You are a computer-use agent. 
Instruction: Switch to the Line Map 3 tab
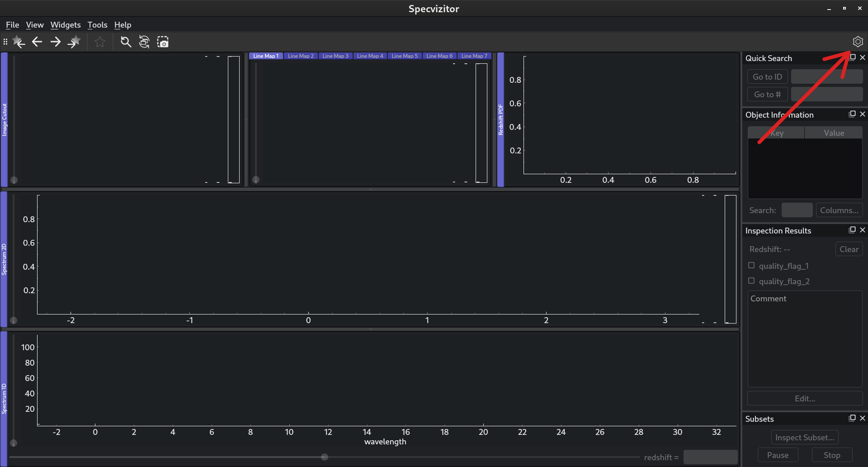[335, 56]
